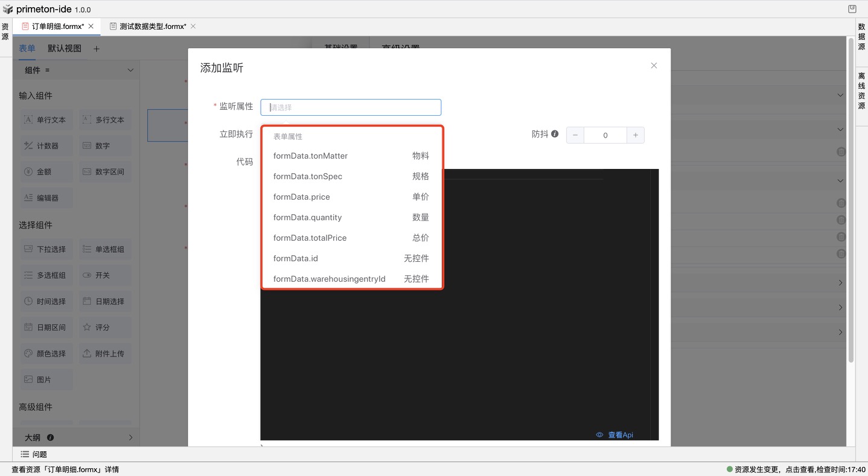
Task: Decrease the 防抖 value with minus button
Action: [575, 135]
